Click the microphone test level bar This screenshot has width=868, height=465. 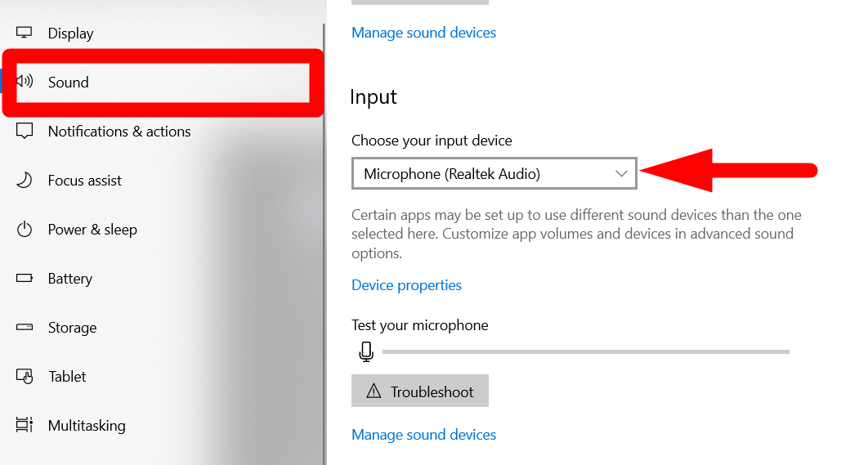(586, 351)
